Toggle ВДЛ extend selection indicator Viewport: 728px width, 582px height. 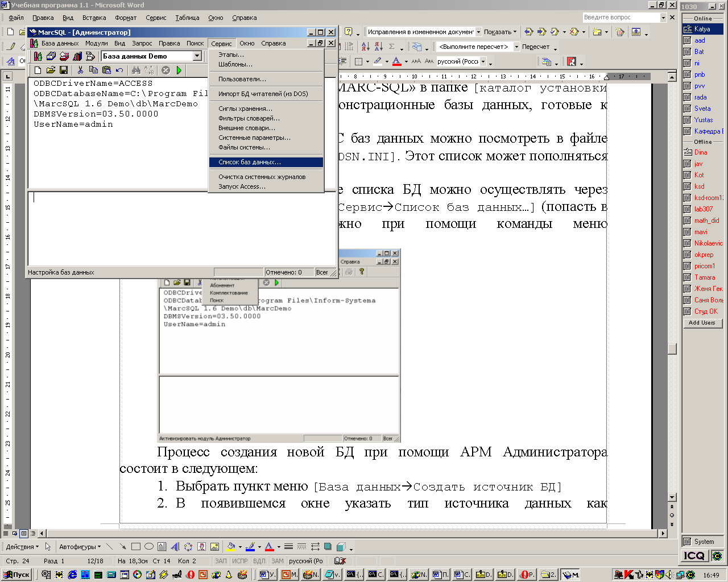(259, 561)
